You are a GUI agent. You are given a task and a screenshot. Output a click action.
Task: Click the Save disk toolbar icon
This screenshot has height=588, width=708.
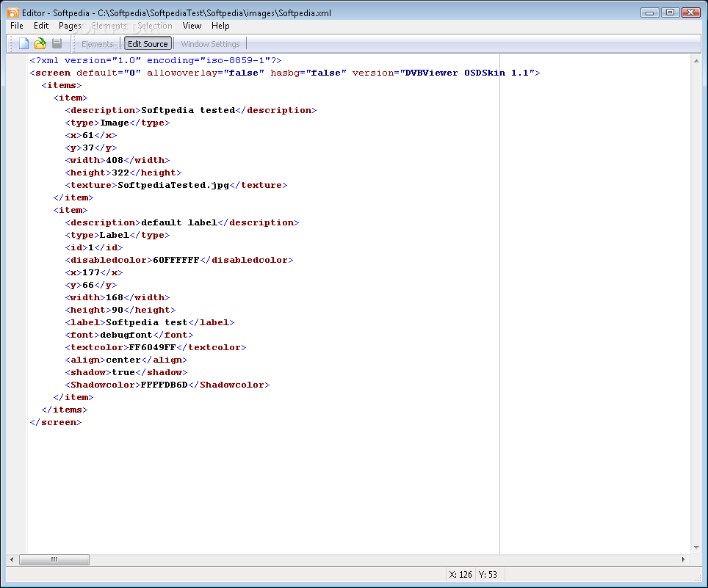57,44
